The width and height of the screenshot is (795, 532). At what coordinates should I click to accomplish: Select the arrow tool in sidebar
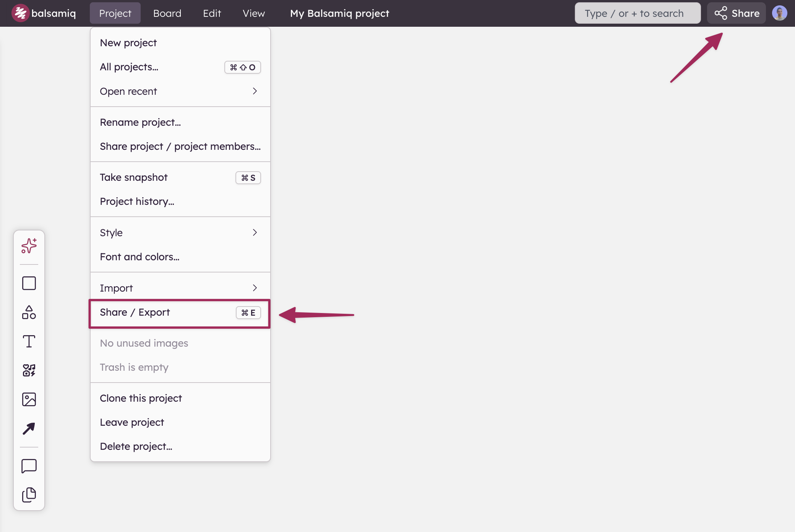(29, 428)
